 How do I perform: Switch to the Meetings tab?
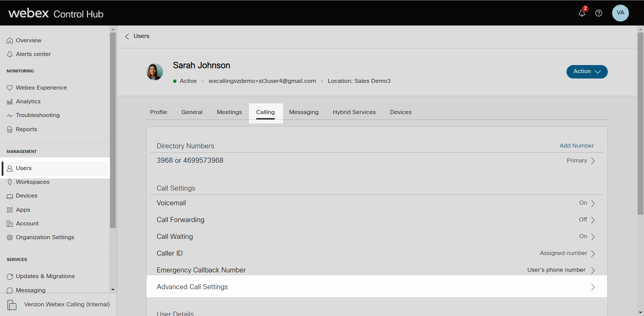[229, 112]
